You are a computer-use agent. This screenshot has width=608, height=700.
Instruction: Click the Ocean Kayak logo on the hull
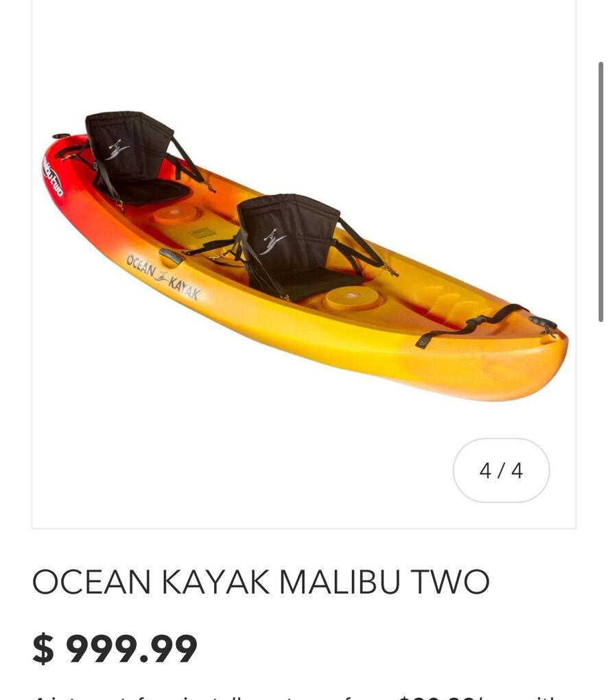coord(163,277)
